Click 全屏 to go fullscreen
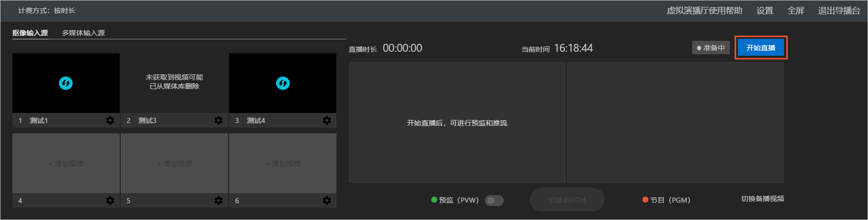 tap(795, 10)
